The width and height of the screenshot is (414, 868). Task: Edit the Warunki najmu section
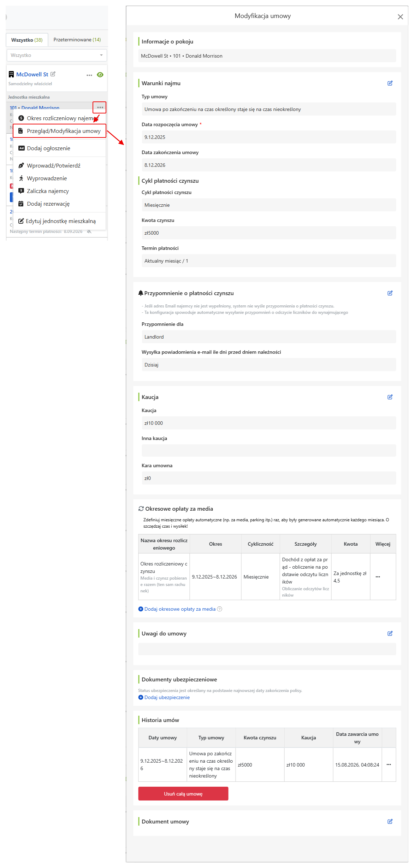click(390, 83)
